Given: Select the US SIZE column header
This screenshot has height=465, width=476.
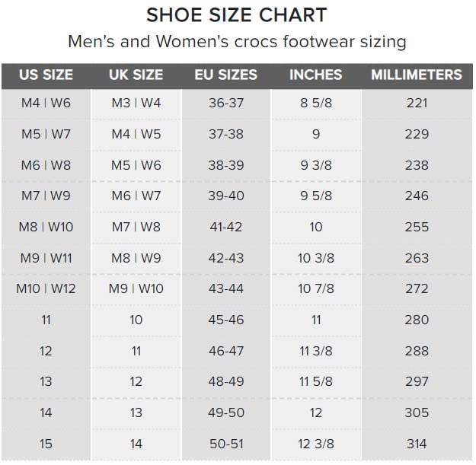Looking at the screenshot, I should point(46,75).
